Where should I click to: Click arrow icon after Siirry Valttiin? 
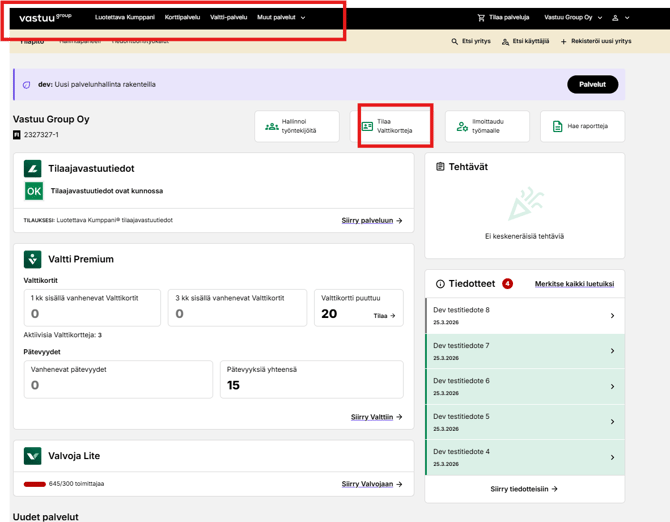pyautogui.click(x=399, y=417)
